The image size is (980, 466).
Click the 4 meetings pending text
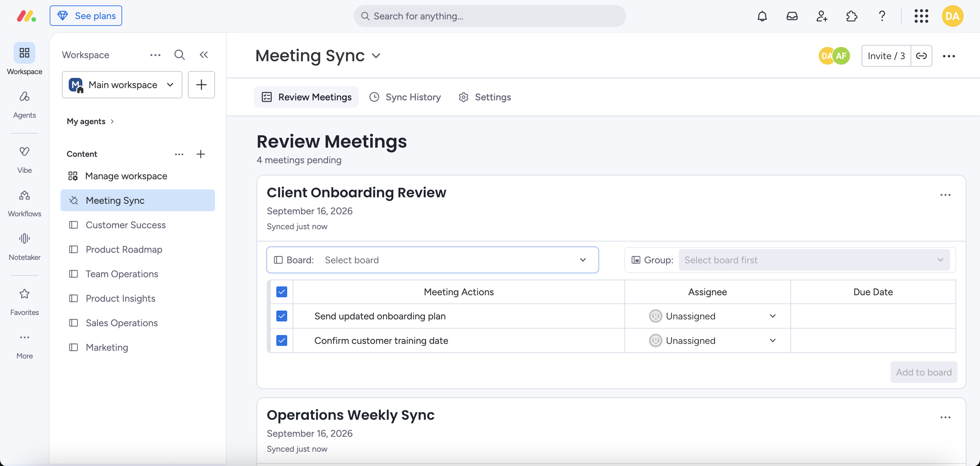tap(299, 160)
